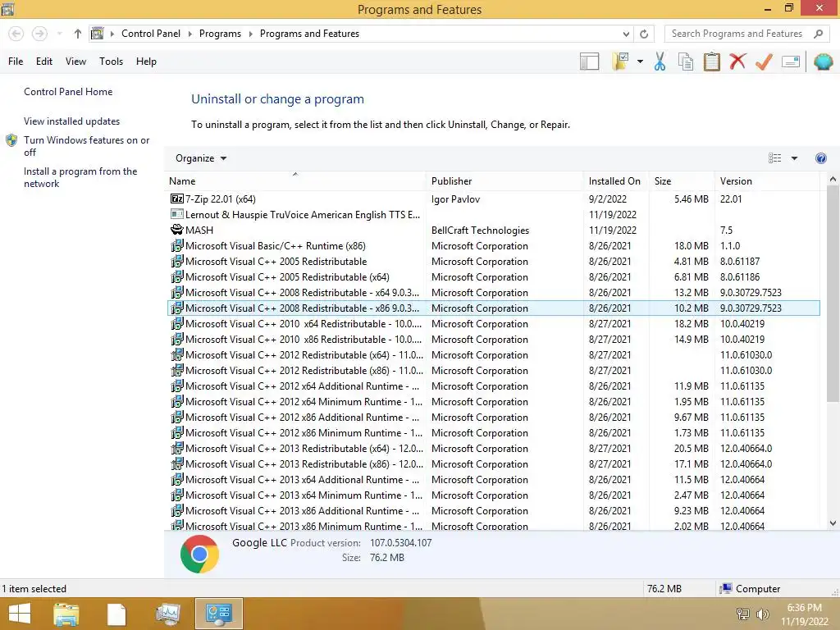Open the folder options toolbar icon
This screenshot has width=840, height=630.
click(620, 62)
